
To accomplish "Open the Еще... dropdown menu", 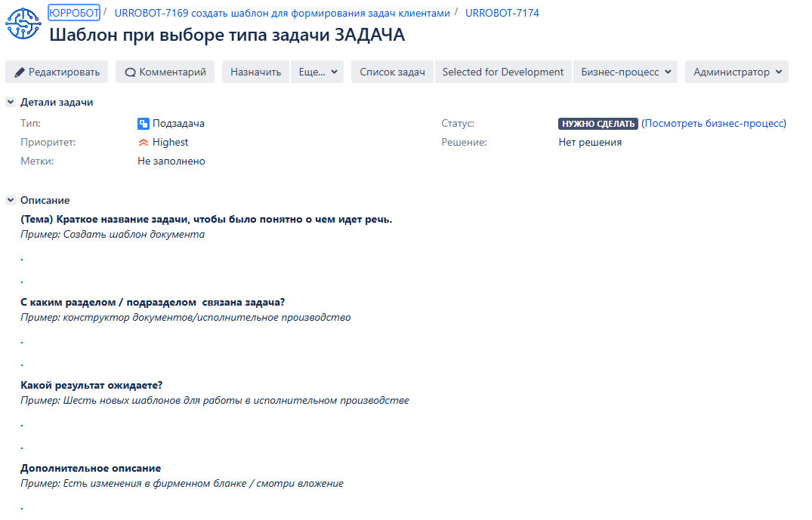I will 316,72.
